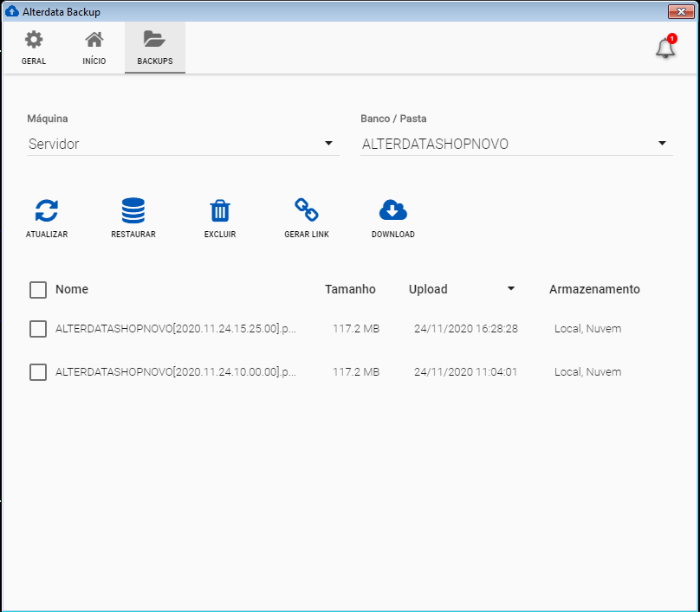Sort by the Tamanho column header

pyautogui.click(x=350, y=289)
